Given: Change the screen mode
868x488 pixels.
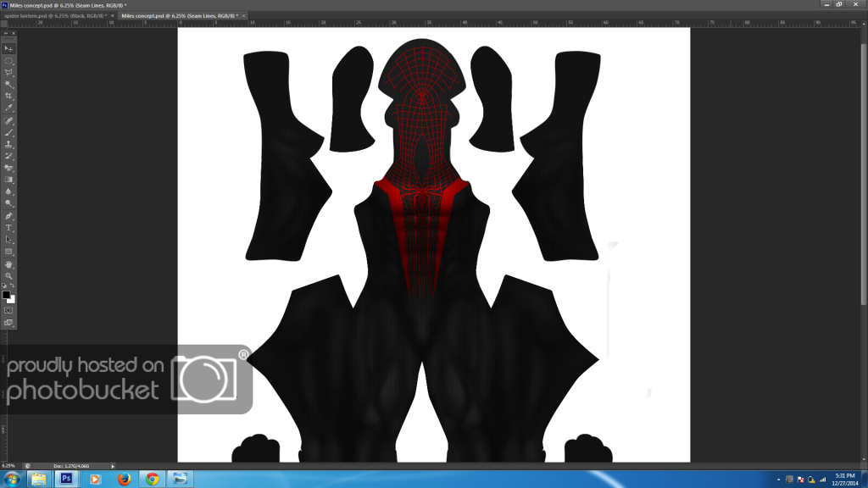Looking at the screenshot, I should tap(8, 323).
